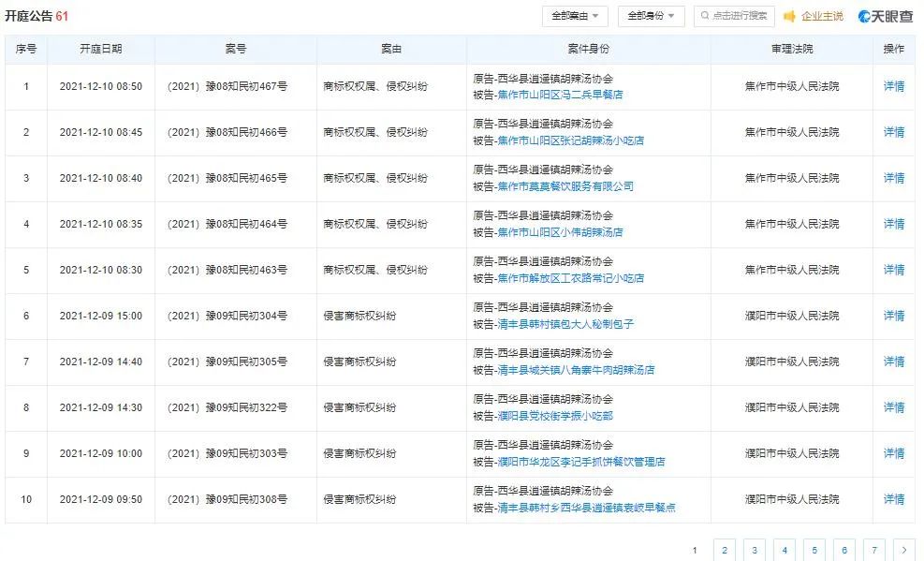Open the 全部身份 filter dropdown

(x=648, y=16)
